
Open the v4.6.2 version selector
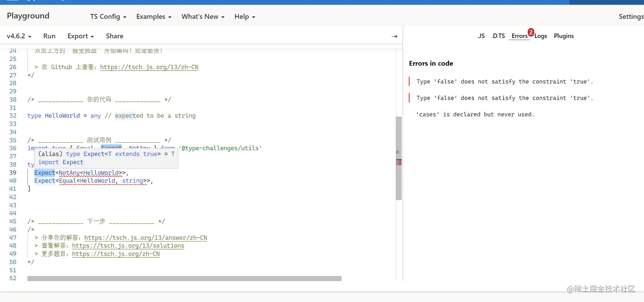point(19,36)
